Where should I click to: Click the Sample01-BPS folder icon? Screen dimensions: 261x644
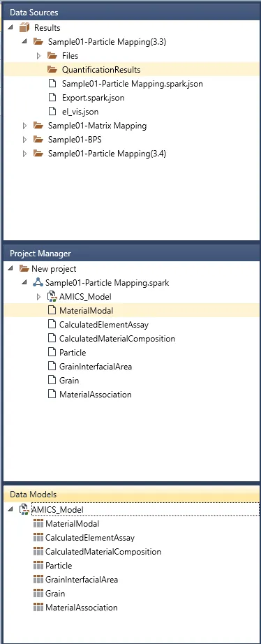(38, 139)
